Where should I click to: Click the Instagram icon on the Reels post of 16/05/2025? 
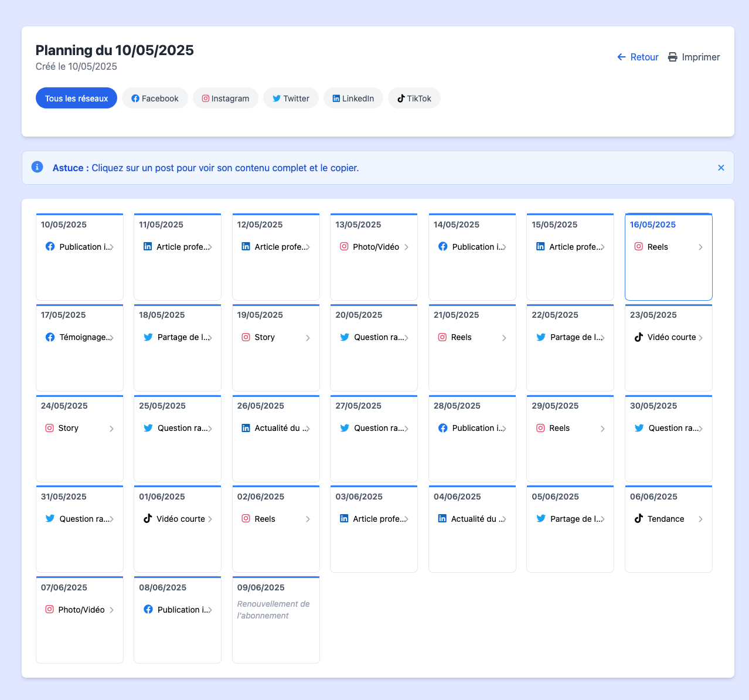point(639,247)
